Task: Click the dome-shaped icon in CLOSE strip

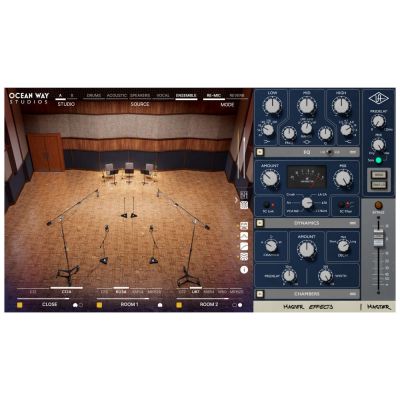Action: [x=75, y=305]
